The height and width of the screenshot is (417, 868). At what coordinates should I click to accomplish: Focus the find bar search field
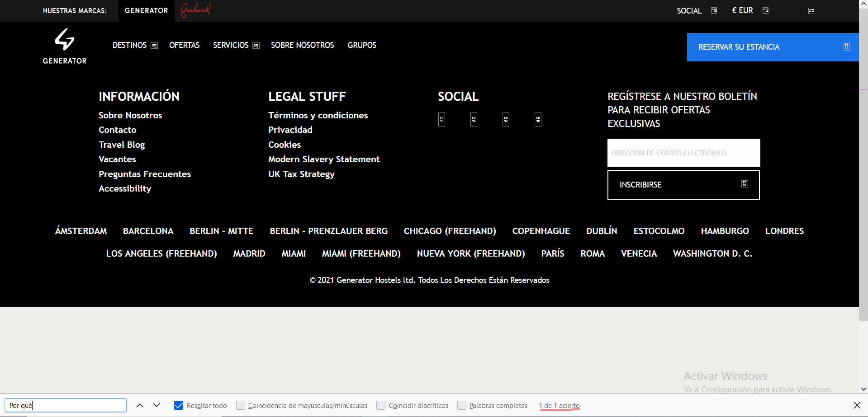tap(66, 405)
